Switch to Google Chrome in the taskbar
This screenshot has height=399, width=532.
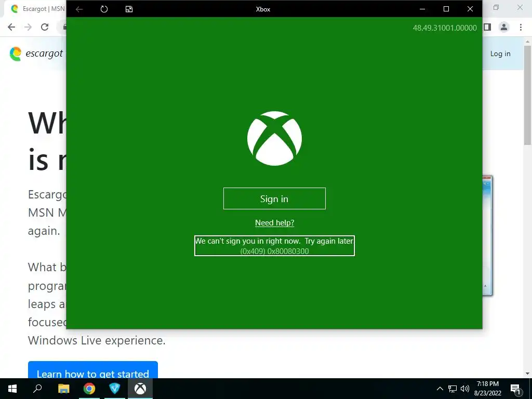(89, 389)
